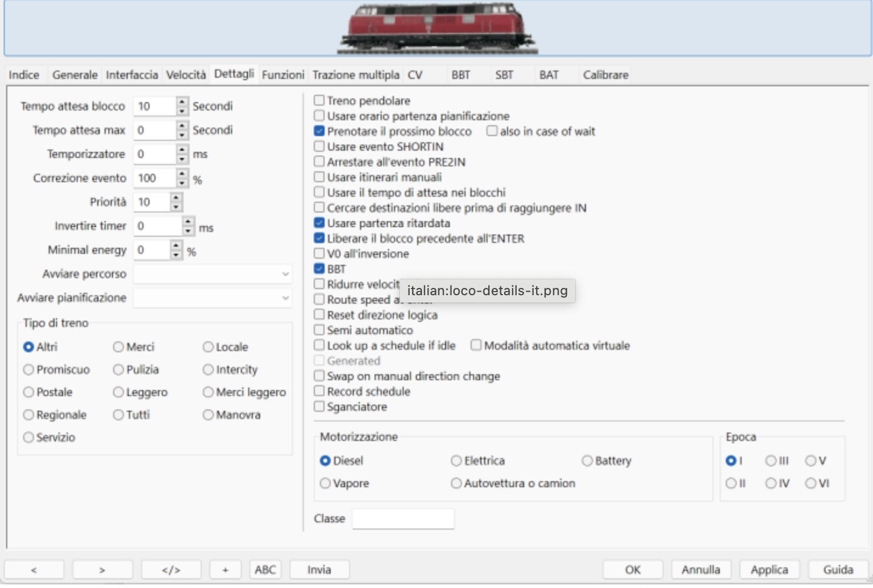Click the previous locomotive arrow button

point(34,570)
